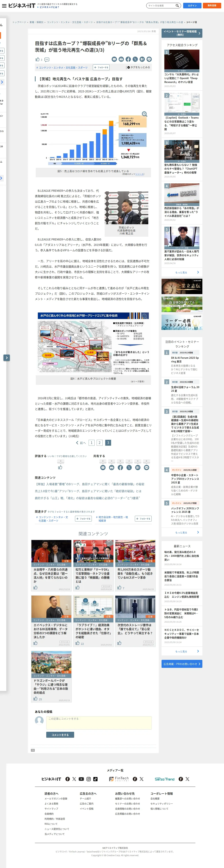Like the 大谷翔平・八村塁 related card
This screenshot has width=224, height=868.
pyautogui.click(x=35, y=587)
